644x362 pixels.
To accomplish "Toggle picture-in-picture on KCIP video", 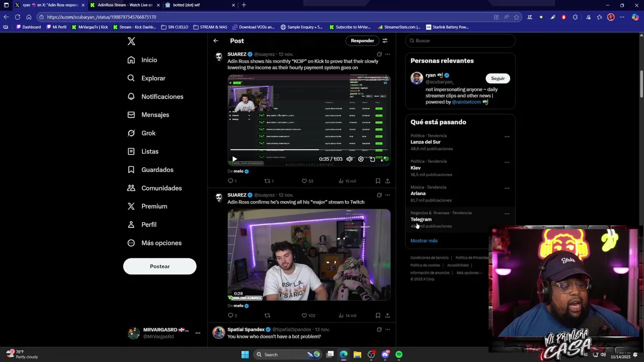I will (372, 159).
